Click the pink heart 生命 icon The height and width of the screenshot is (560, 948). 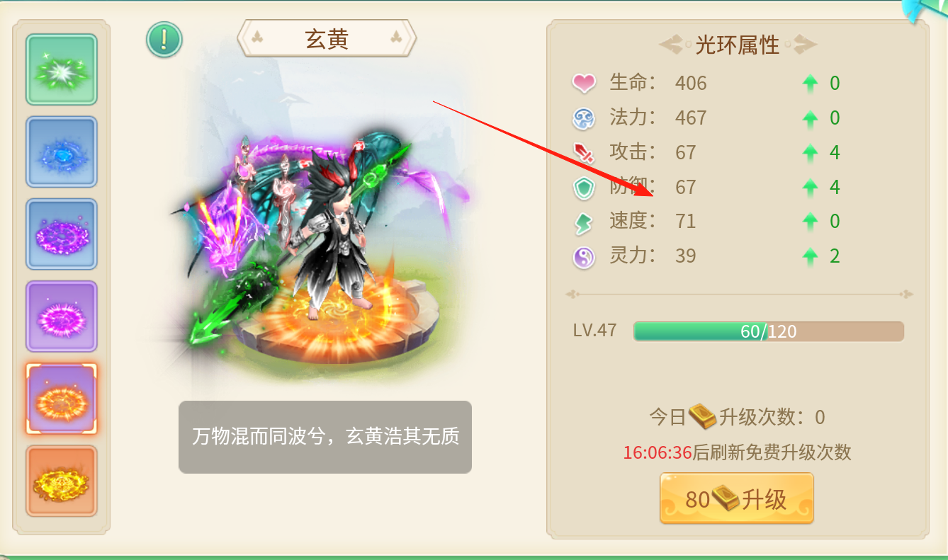click(x=584, y=84)
